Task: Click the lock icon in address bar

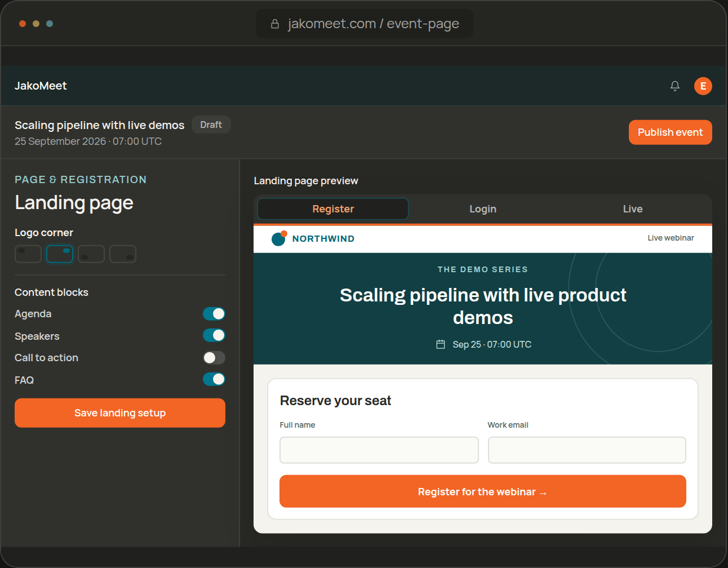Action: tap(275, 24)
